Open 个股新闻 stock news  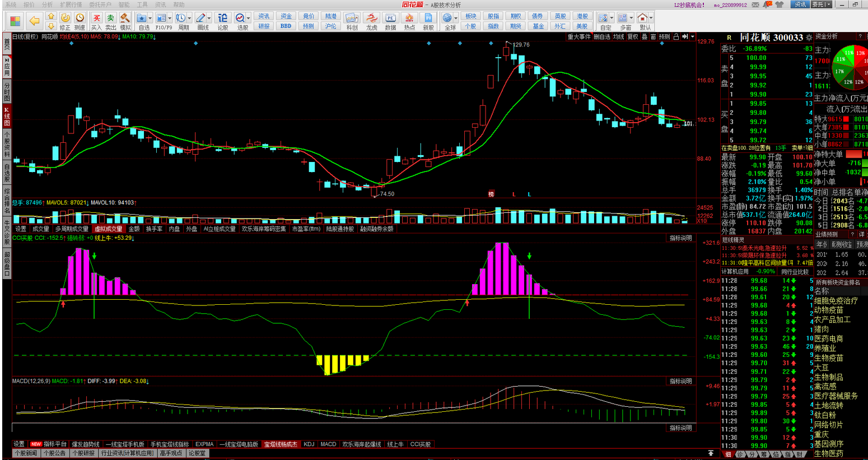pyautogui.click(x=26, y=453)
